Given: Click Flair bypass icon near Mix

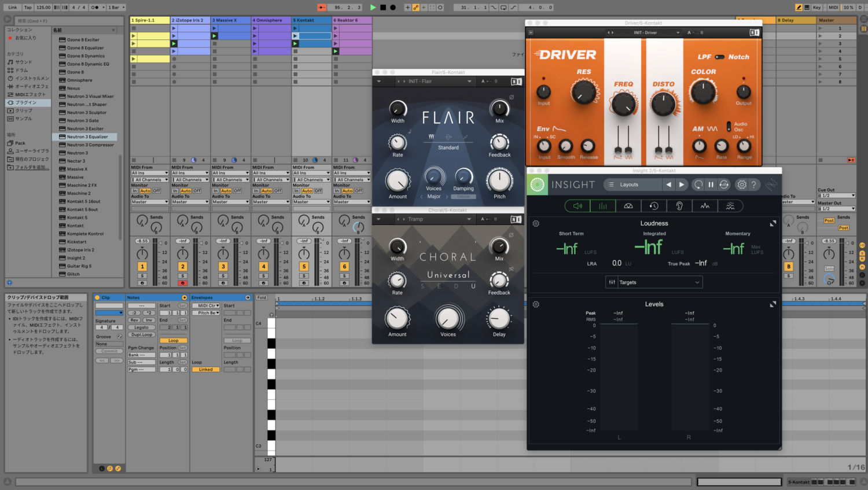Looking at the screenshot, I should 511,97.
